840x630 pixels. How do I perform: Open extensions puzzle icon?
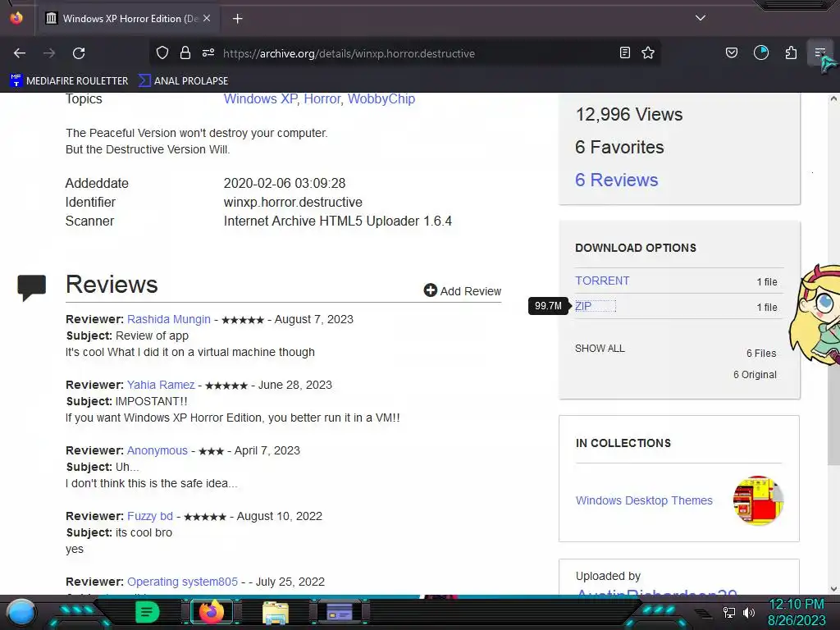[x=791, y=52]
